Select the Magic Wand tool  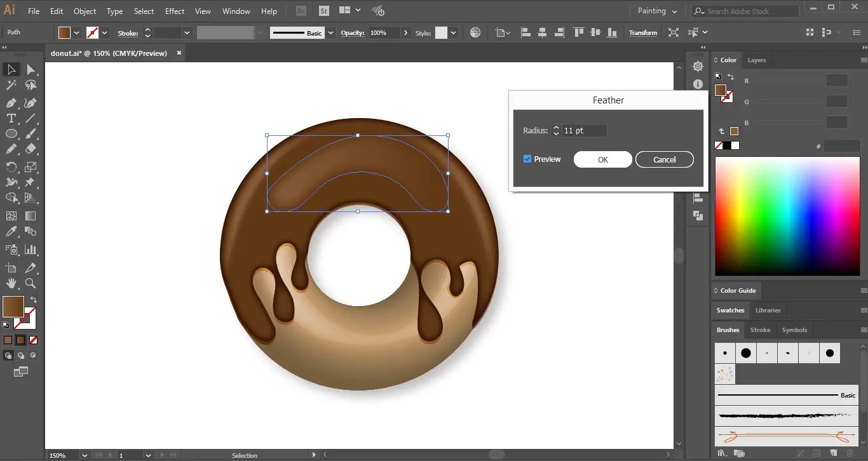pos(11,85)
